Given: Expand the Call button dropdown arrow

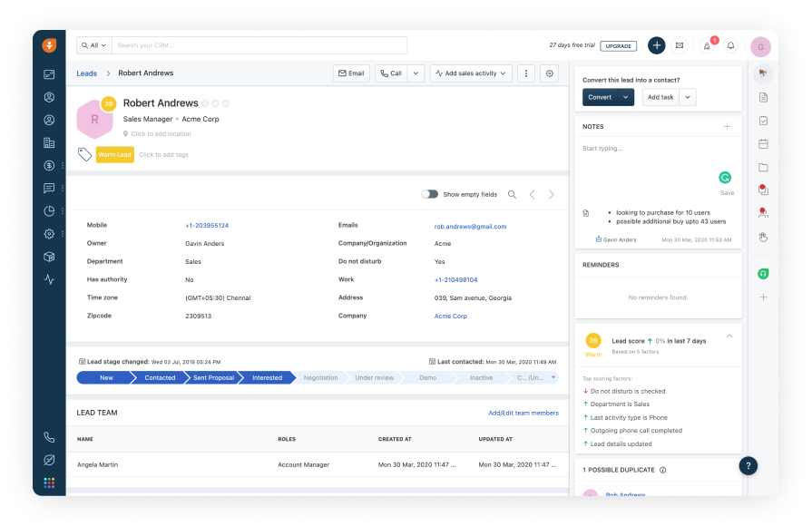Looking at the screenshot, I should coord(416,73).
